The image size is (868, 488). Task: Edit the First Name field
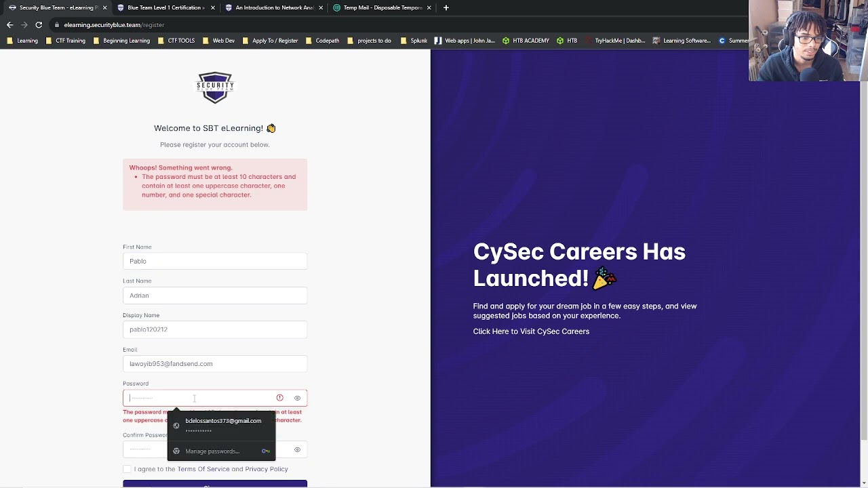[215, 261]
